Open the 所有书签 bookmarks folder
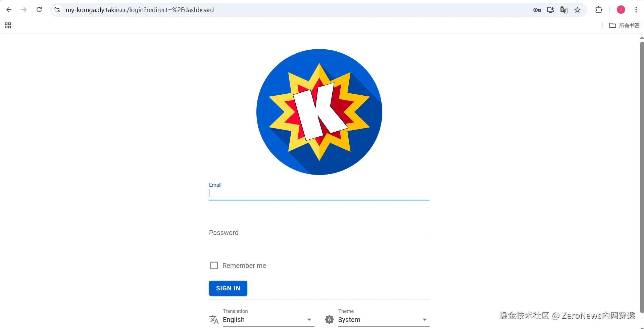Viewport: 644px width, 329px height. click(624, 26)
